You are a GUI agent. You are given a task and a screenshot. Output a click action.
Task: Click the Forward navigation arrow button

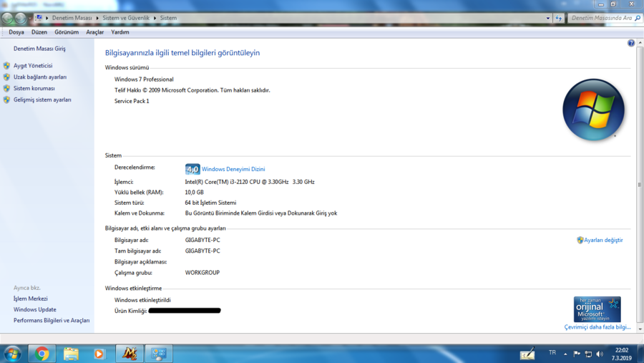pos(20,18)
